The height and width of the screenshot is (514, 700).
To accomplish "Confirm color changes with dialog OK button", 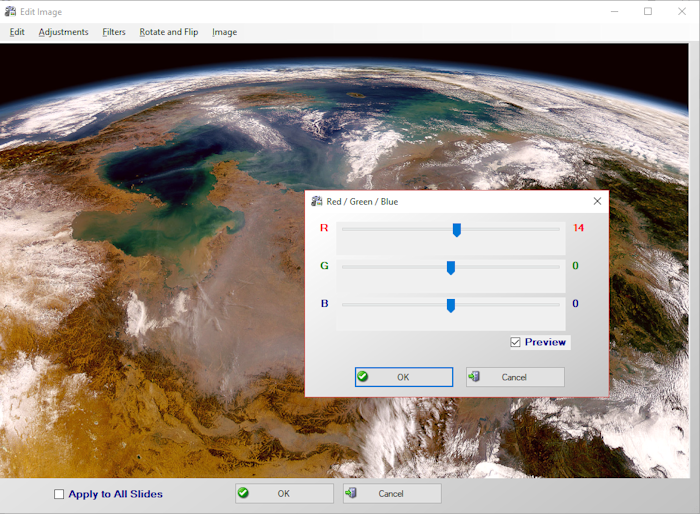I will point(403,377).
